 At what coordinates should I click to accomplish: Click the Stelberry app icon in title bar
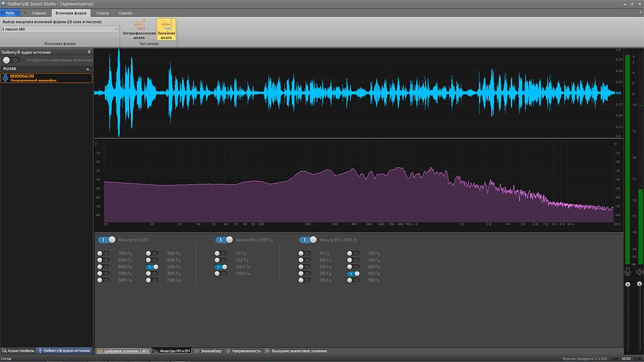(x=4, y=4)
